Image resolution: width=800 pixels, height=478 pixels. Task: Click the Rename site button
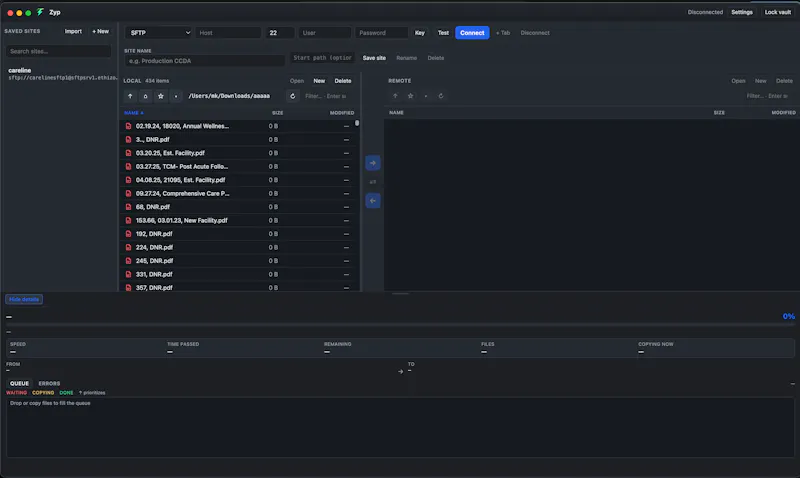point(407,58)
